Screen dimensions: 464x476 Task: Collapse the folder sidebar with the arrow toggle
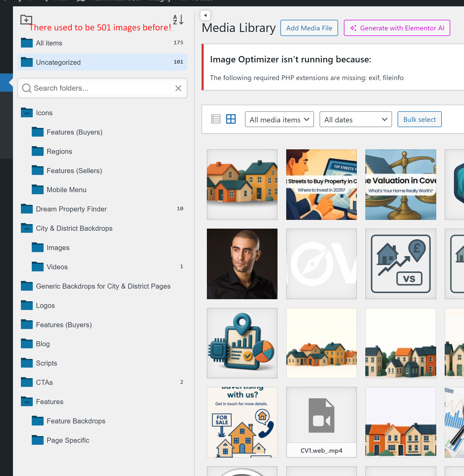pos(205,15)
